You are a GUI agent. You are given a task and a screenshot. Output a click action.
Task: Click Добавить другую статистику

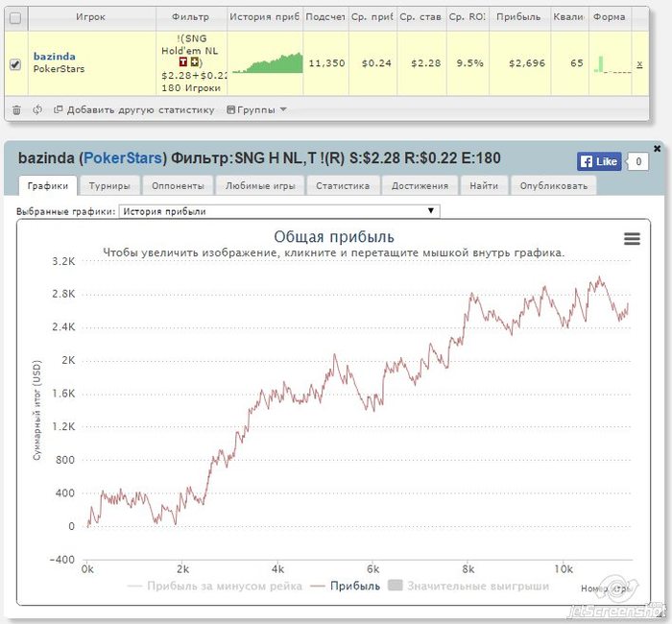133,109
